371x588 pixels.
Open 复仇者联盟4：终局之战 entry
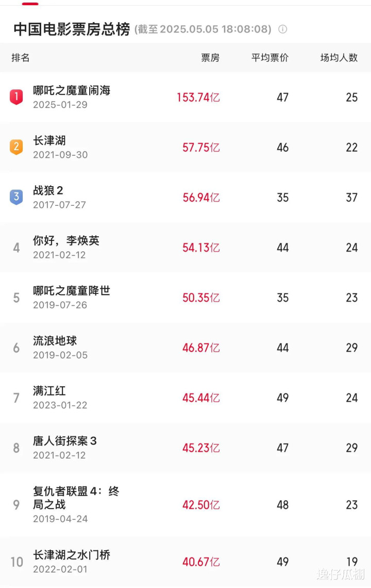tap(185, 504)
